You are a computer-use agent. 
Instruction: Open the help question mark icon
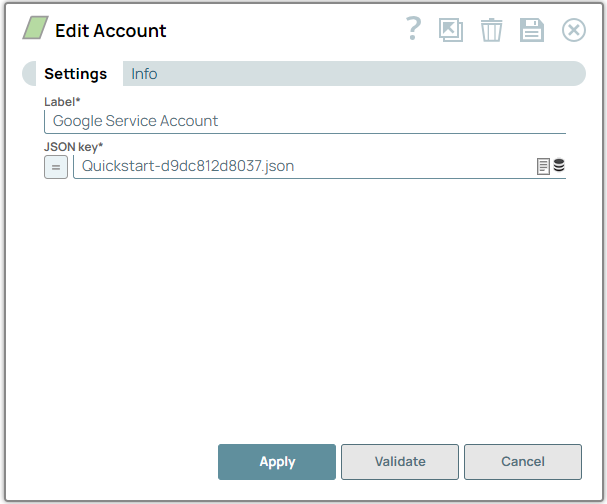[x=413, y=28]
